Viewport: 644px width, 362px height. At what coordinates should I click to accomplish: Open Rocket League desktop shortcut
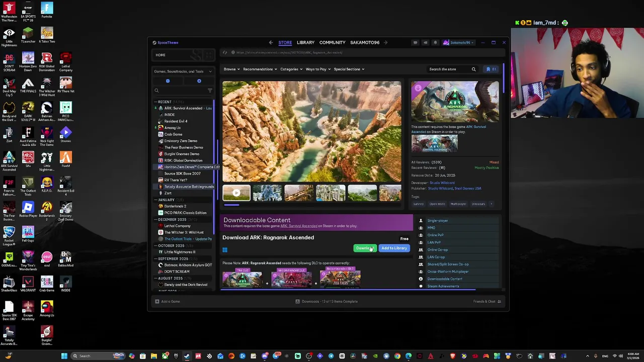coord(9,235)
